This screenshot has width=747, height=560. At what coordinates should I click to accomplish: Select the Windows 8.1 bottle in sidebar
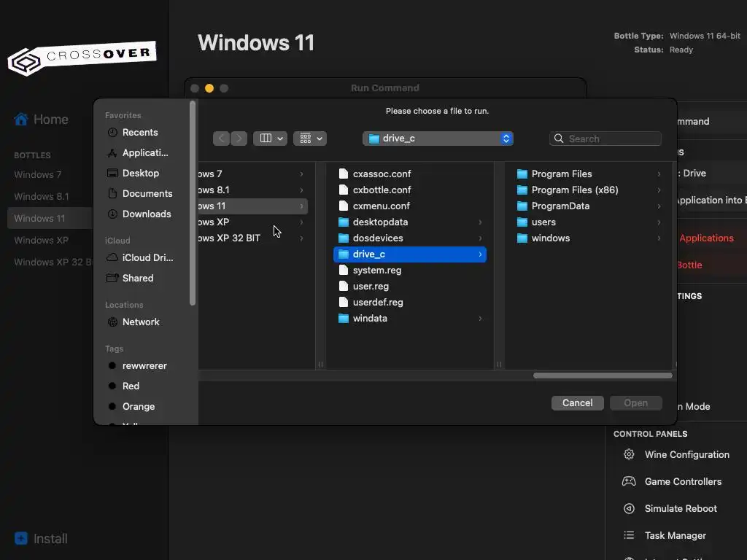point(42,196)
